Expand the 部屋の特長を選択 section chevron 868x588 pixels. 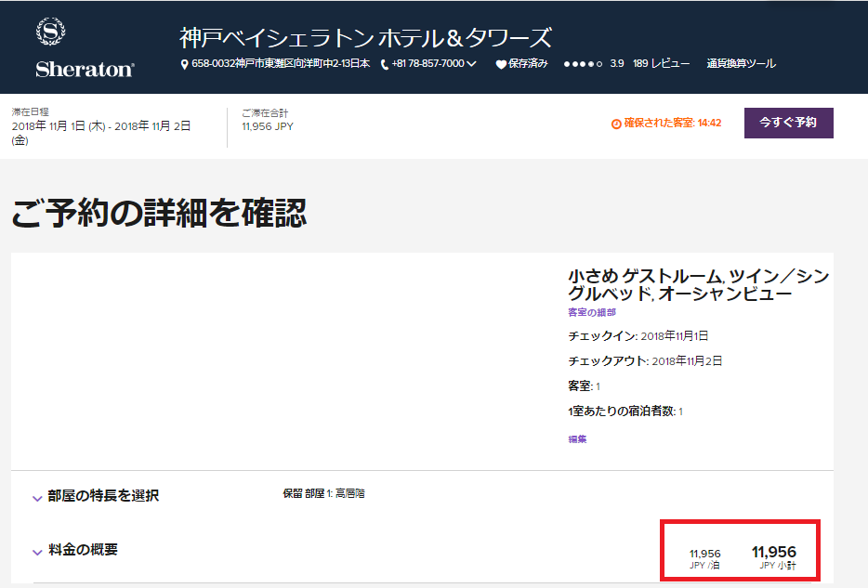pyautogui.click(x=37, y=499)
